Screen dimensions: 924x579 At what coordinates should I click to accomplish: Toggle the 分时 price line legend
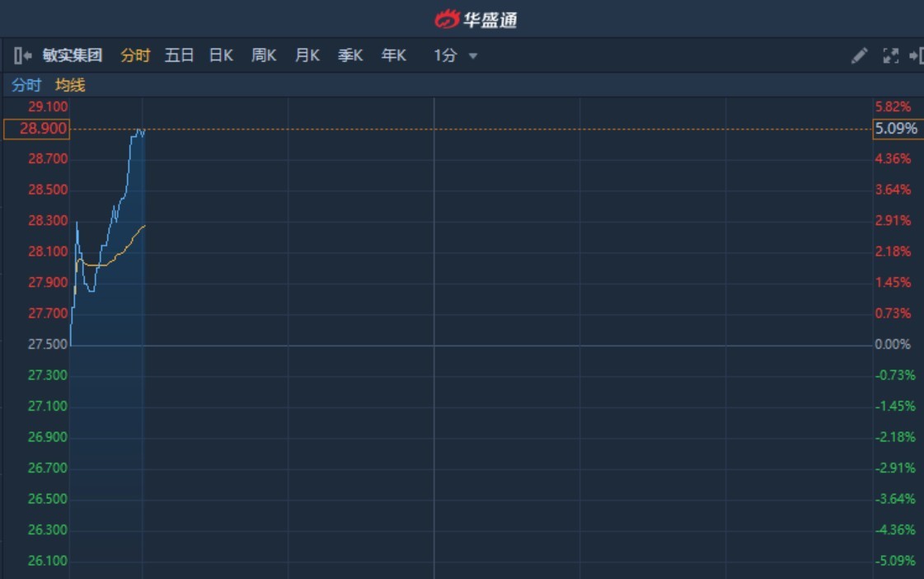pos(26,85)
